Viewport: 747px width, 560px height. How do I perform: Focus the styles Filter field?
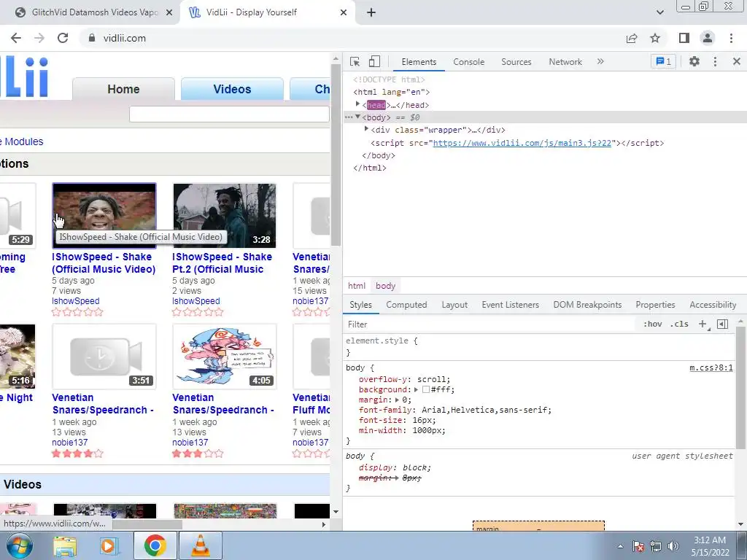(491, 324)
